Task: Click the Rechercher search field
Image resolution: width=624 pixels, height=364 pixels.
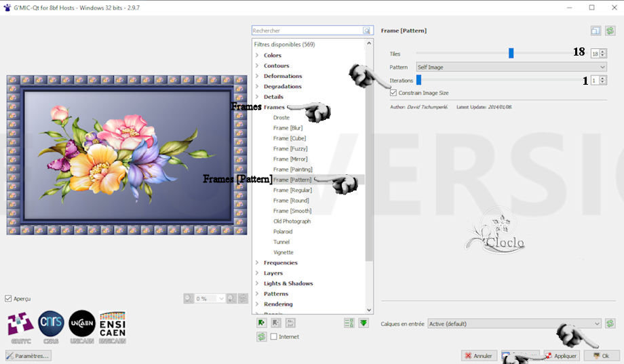Action: point(307,31)
